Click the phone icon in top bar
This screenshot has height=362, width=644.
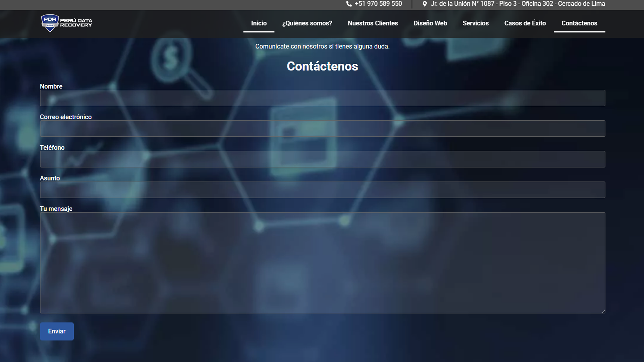pos(349,4)
